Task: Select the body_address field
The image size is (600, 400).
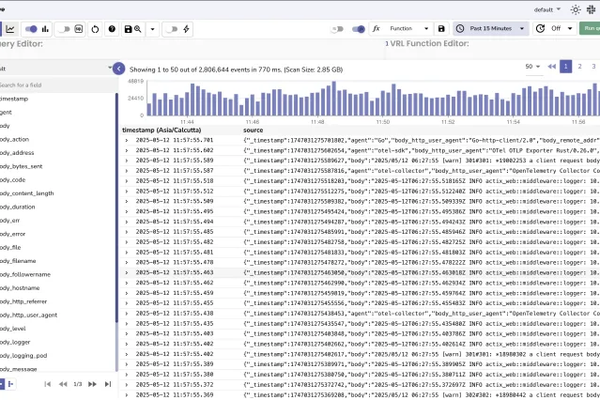Action: 17,153
